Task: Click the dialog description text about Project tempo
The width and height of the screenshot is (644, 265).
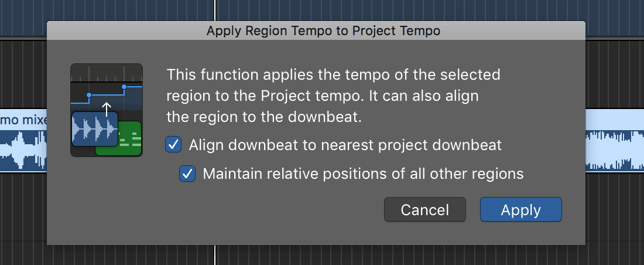Action: tap(333, 96)
